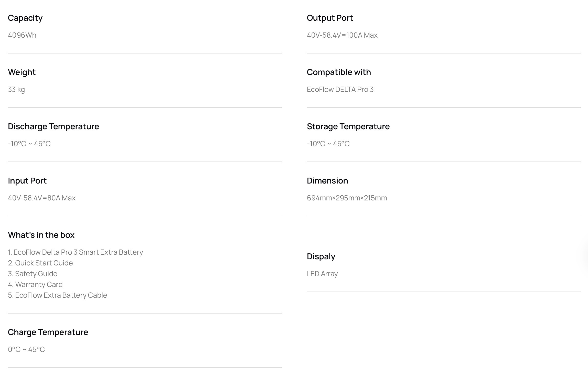Click the Weight heading
588x387 pixels.
point(22,72)
